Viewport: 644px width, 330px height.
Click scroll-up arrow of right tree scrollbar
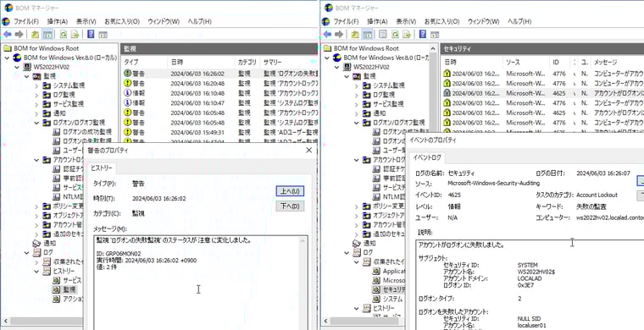pos(434,47)
